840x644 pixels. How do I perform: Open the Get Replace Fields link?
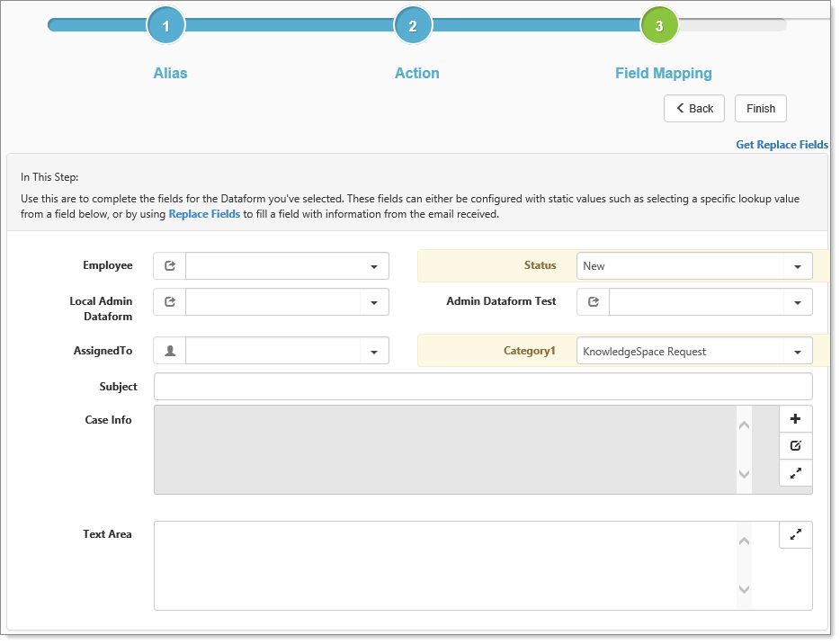point(782,145)
